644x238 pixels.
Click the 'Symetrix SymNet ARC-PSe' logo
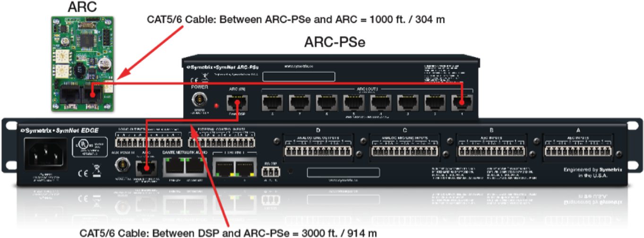222,68
